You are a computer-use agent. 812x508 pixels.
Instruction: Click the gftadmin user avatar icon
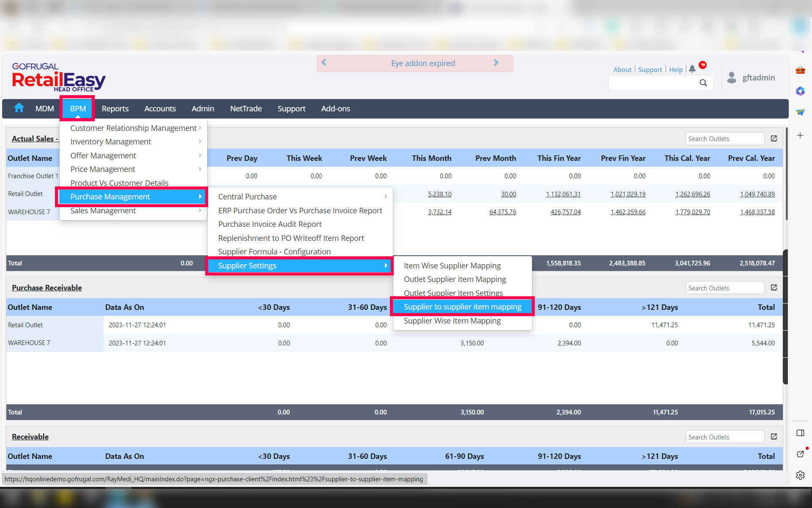(x=732, y=77)
